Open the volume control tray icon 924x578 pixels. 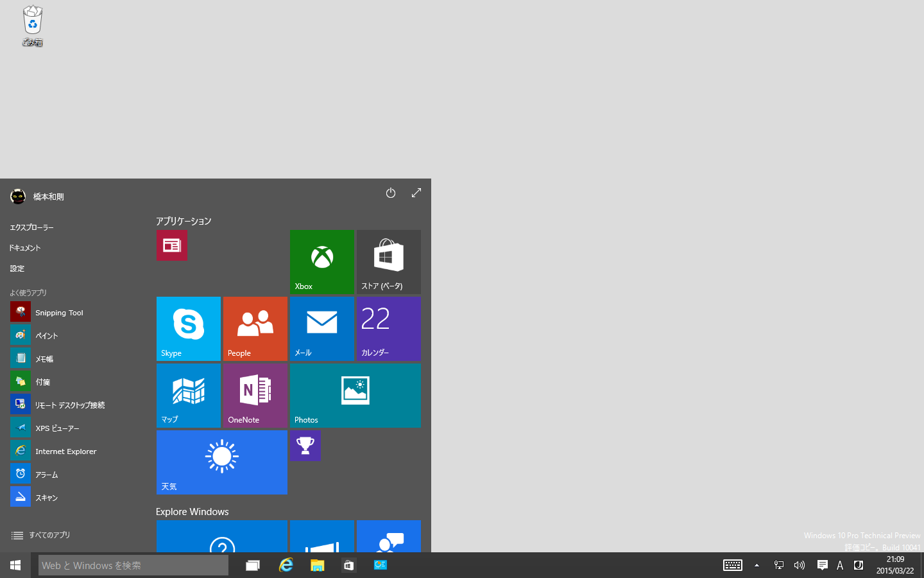click(799, 565)
